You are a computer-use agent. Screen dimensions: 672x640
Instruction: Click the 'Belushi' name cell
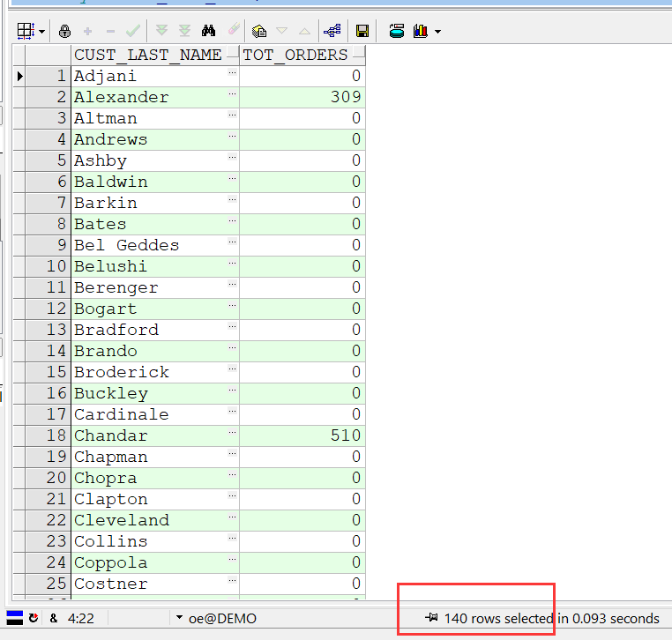pos(155,266)
